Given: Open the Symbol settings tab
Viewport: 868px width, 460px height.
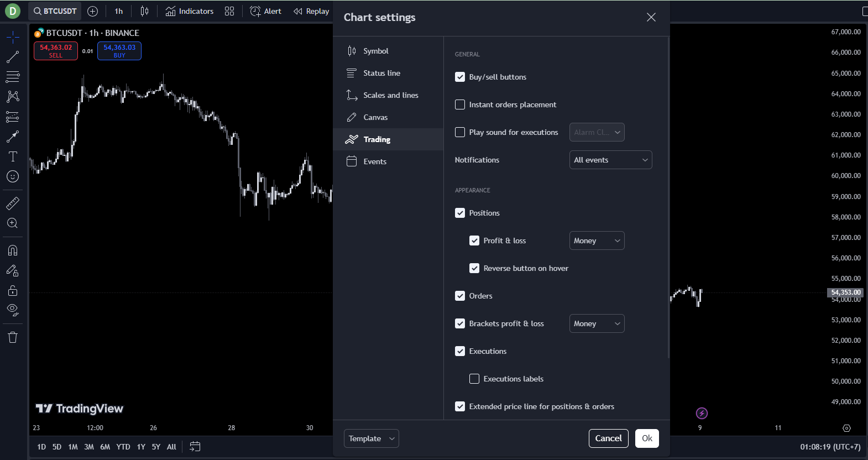Looking at the screenshot, I should point(389,51).
